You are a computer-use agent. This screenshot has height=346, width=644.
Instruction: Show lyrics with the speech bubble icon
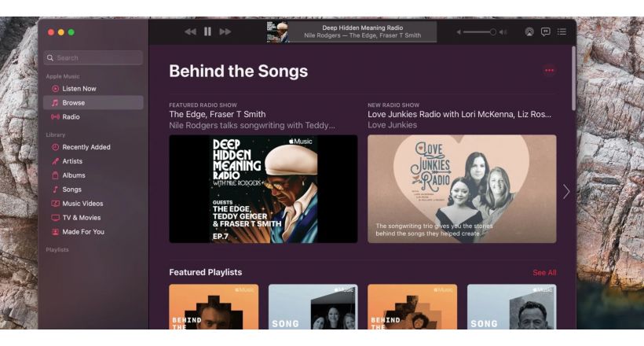(545, 31)
